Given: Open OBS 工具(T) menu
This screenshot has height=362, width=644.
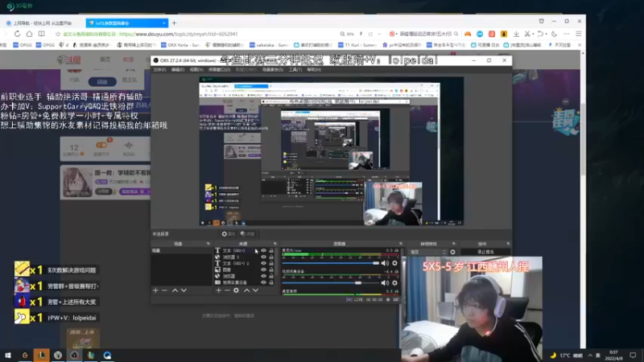Looking at the screenshot, I should [295, 70].
